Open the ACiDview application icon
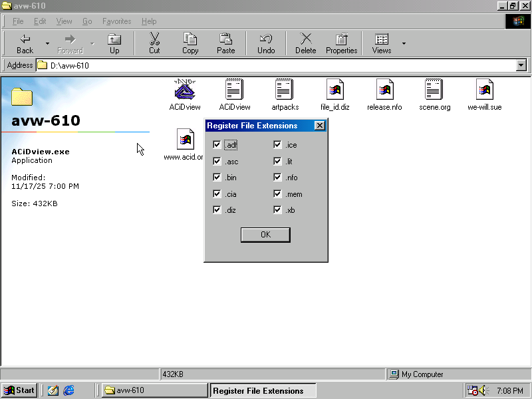 (x=185, y=90)
